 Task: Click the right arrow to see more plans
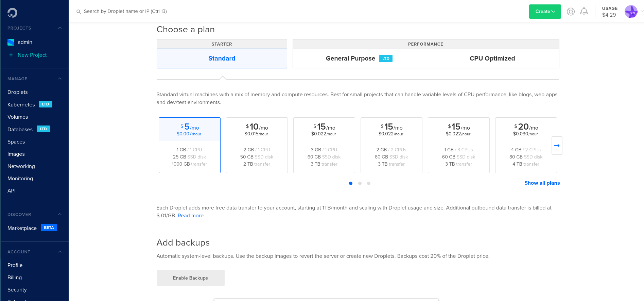[x=557, y=146]
